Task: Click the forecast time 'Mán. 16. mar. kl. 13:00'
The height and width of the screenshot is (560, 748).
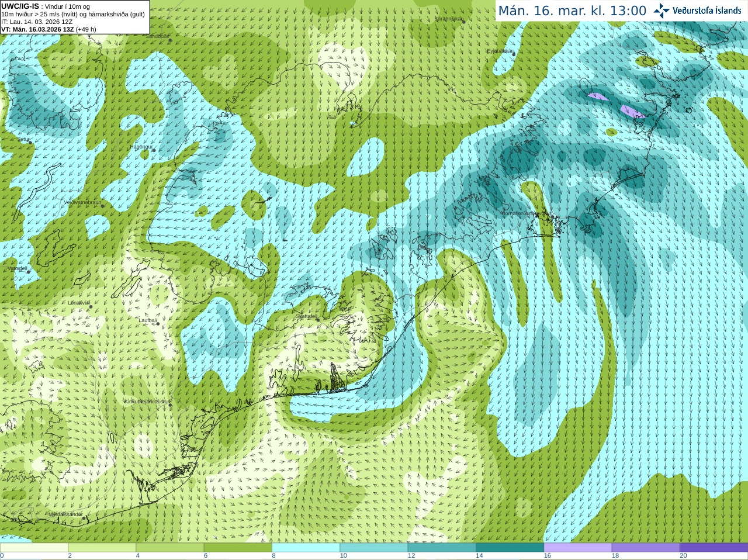Action: [572, 11]
